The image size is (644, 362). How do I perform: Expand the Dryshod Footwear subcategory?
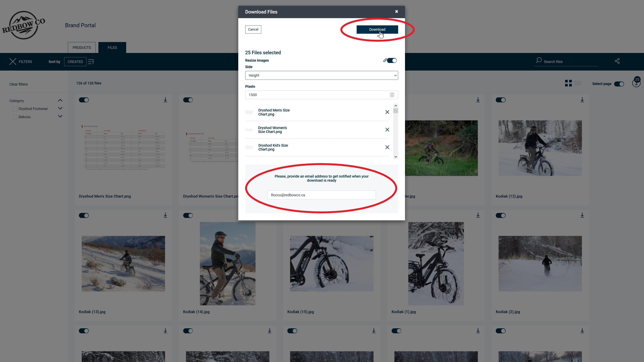pos(60,108)
